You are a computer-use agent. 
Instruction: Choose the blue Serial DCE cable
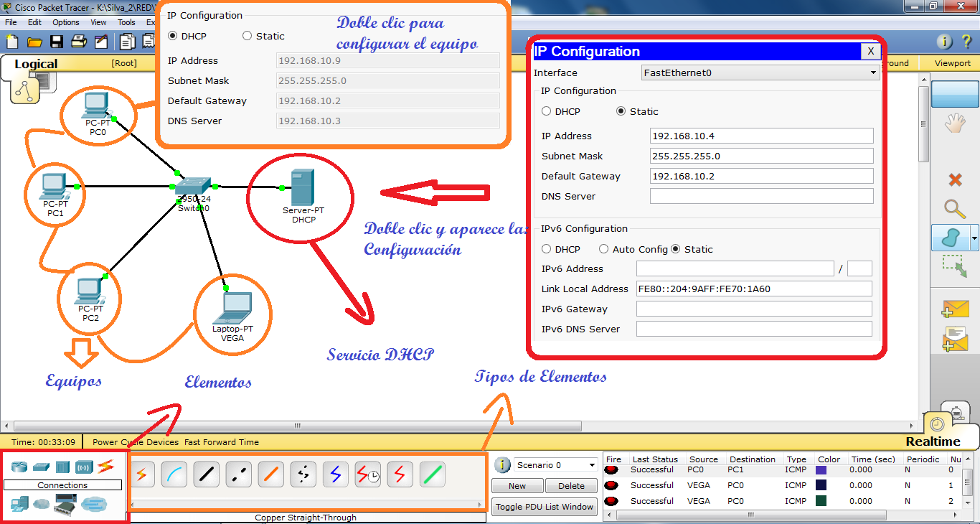(336, 474)
